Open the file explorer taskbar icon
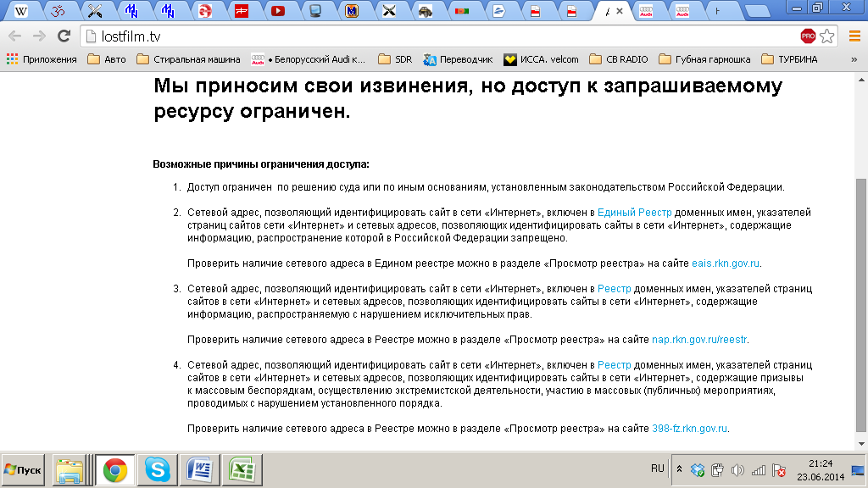 pos(70,470)
